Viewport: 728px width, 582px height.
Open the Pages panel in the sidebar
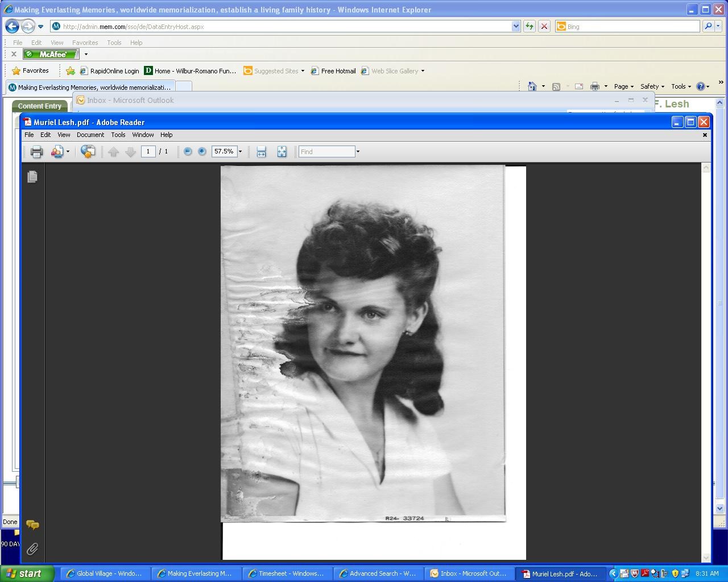[32, 177]
